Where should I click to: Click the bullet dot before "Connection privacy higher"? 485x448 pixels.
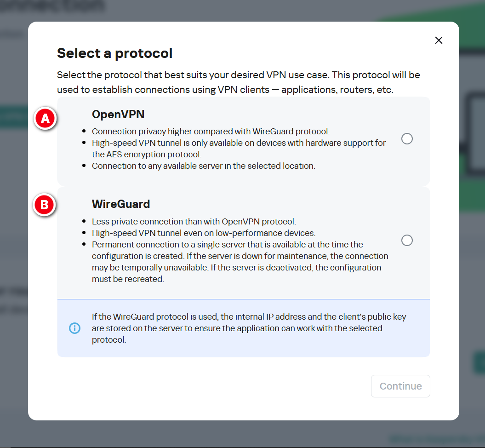pos(84,132)
